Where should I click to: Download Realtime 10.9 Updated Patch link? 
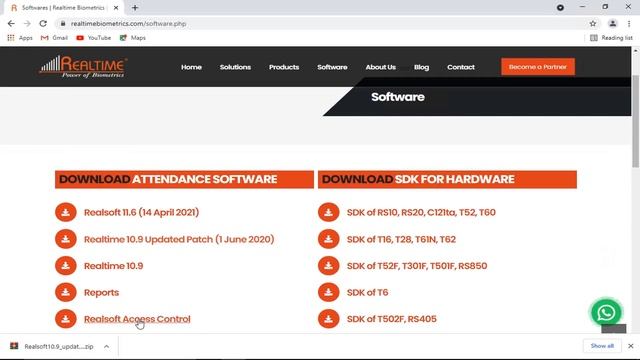click(x=179, y=239)
